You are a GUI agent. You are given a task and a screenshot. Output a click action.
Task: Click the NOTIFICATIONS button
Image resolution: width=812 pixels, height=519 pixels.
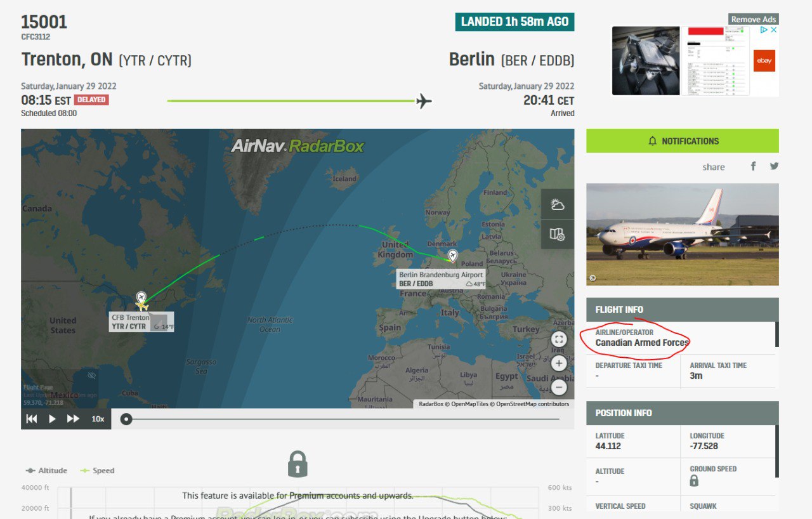683,141
